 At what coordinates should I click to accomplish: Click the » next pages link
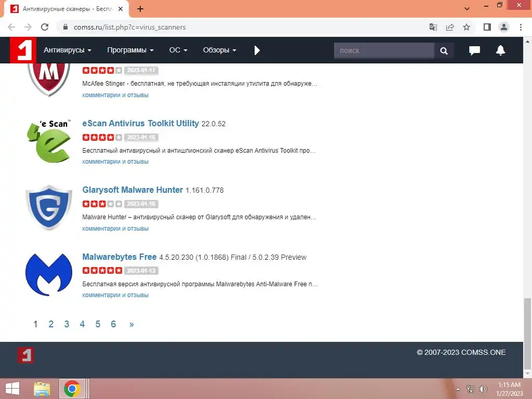point(131,324)
